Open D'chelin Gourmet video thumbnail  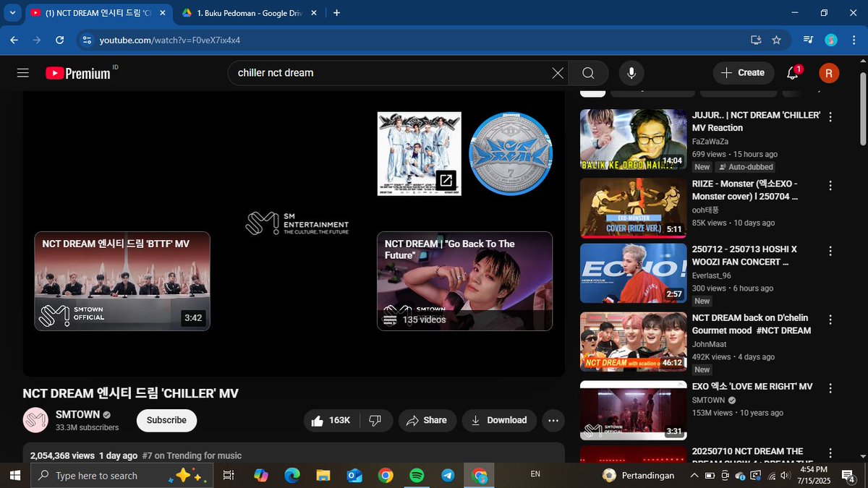(x=633, y=342)
